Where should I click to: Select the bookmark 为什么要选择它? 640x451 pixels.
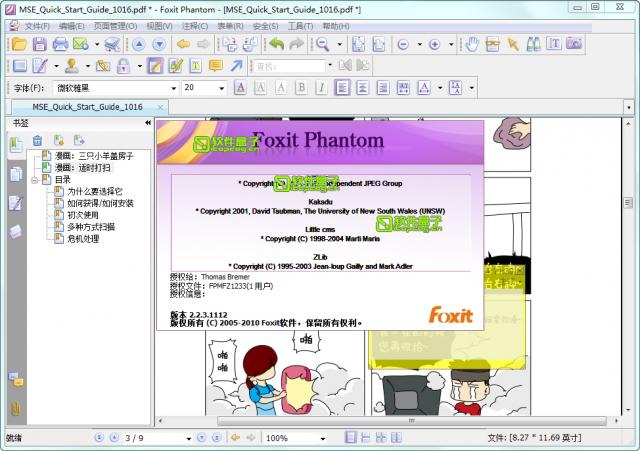tap(94, 191)
